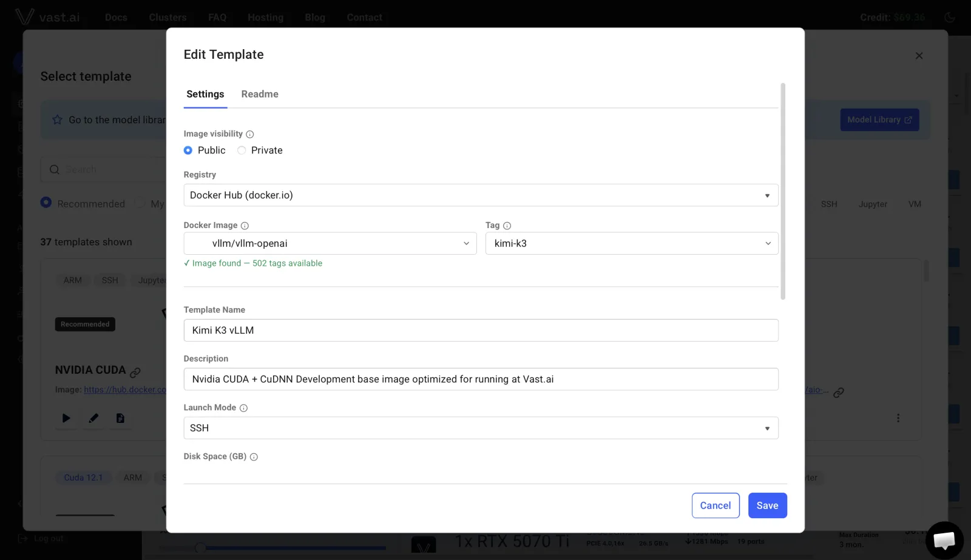Filter templates by ARM tag
The image size is (971, 560).
(x=73, y=280)
